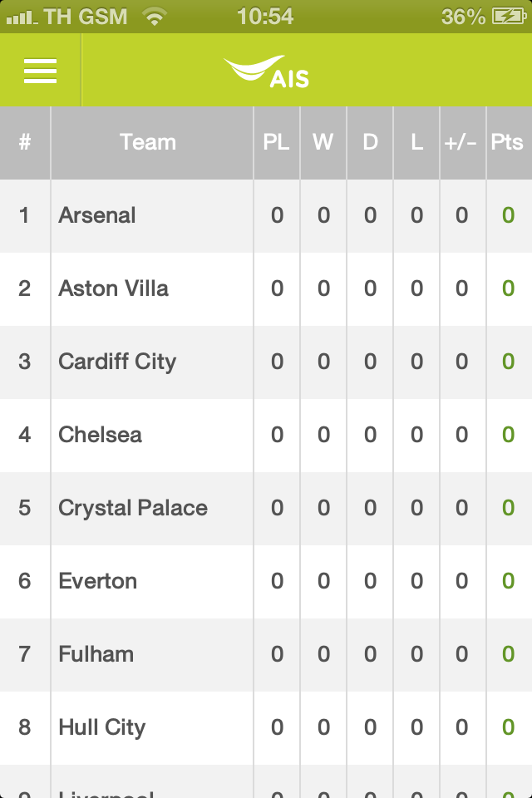Open the Arsenal team row
The image size is (532, 798).
pos(97,215)
